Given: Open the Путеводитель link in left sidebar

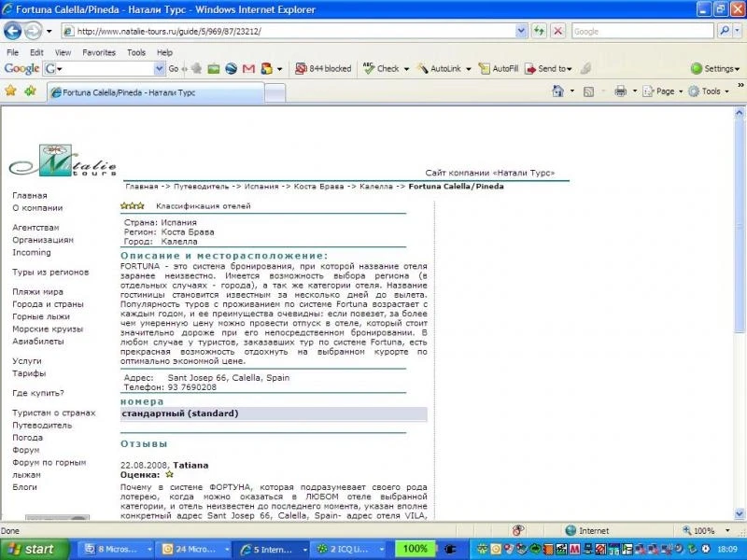Looking at the screenshot, I should tap(42, 426).
